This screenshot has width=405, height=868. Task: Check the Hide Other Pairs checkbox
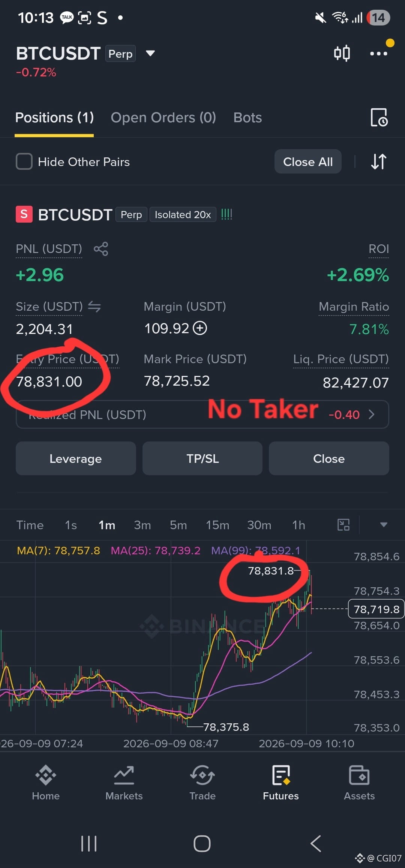tap(24, 162)
